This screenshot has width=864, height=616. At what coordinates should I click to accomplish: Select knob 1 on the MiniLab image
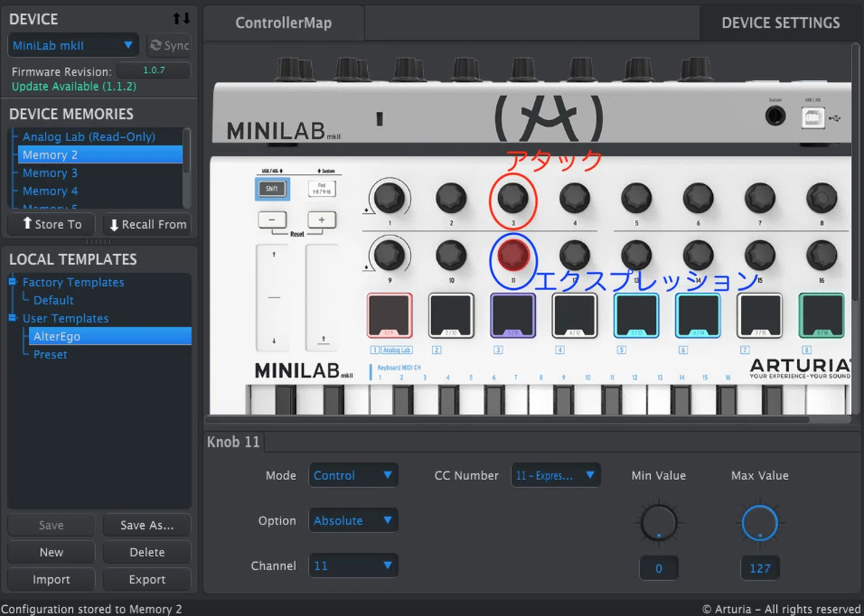coord(389,196)
